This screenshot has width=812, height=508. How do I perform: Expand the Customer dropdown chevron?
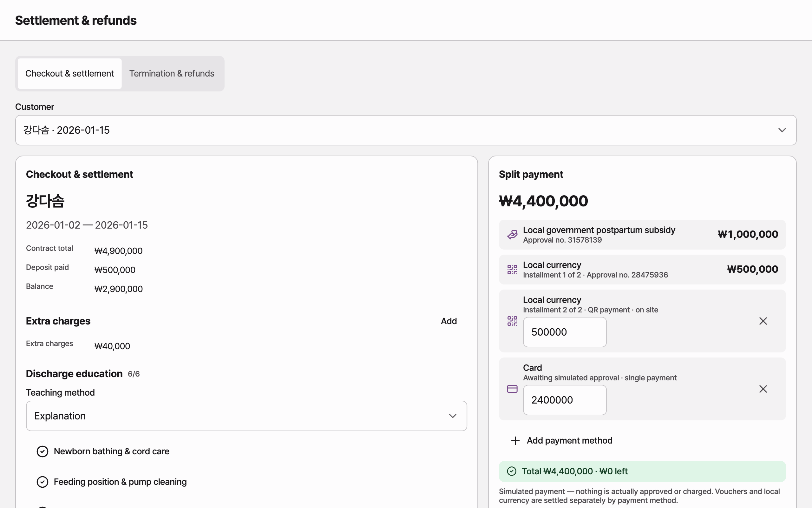782,130
